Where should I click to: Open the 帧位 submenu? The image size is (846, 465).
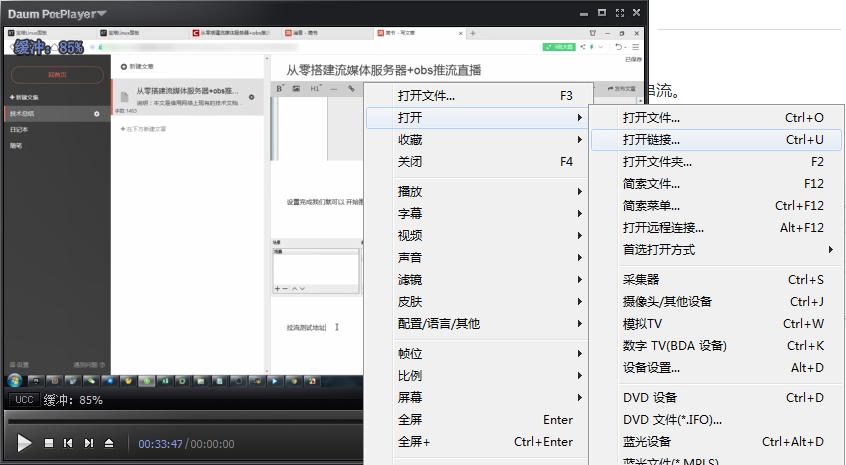tap(477, 354)
